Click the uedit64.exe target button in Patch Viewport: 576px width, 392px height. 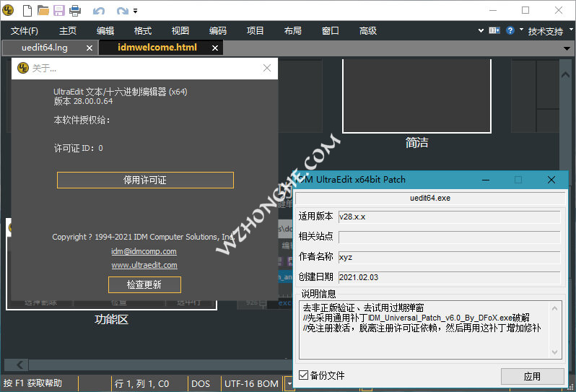(430, 198)
